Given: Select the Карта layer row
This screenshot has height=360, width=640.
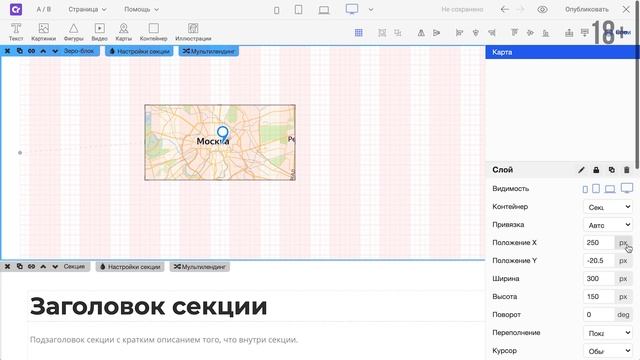Looking at the screenshot, I should (x=562, y=52).
